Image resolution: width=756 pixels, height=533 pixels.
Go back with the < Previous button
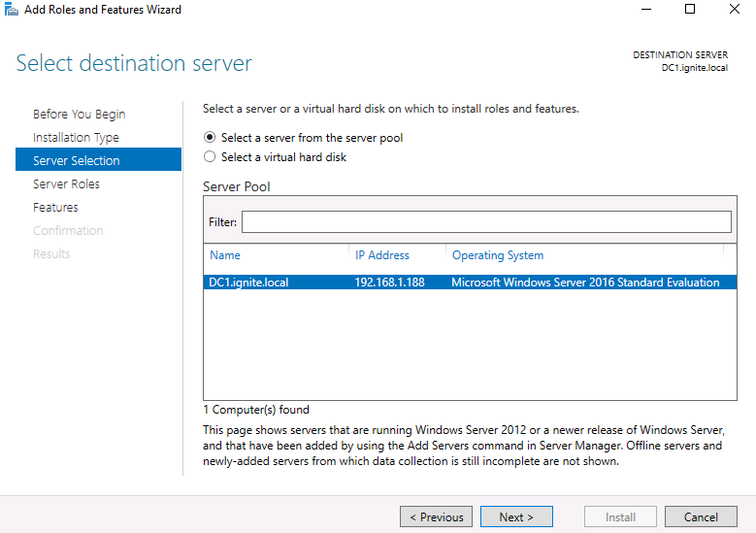coord(436,516)
